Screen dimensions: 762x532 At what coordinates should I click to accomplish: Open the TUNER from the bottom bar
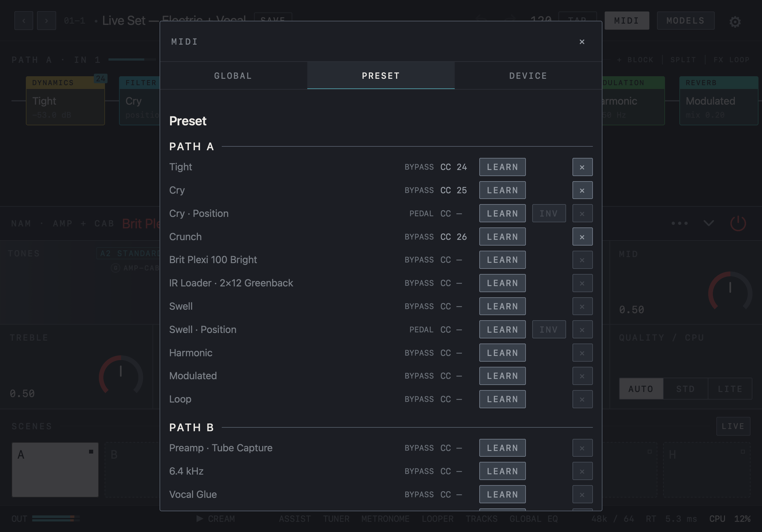pyautogui.click(x=336, y=519)
